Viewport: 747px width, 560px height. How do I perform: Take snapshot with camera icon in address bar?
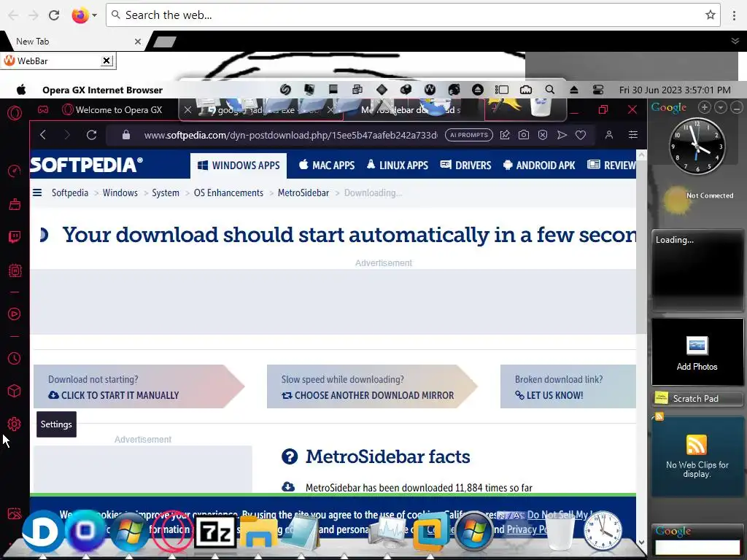point(524,135)
